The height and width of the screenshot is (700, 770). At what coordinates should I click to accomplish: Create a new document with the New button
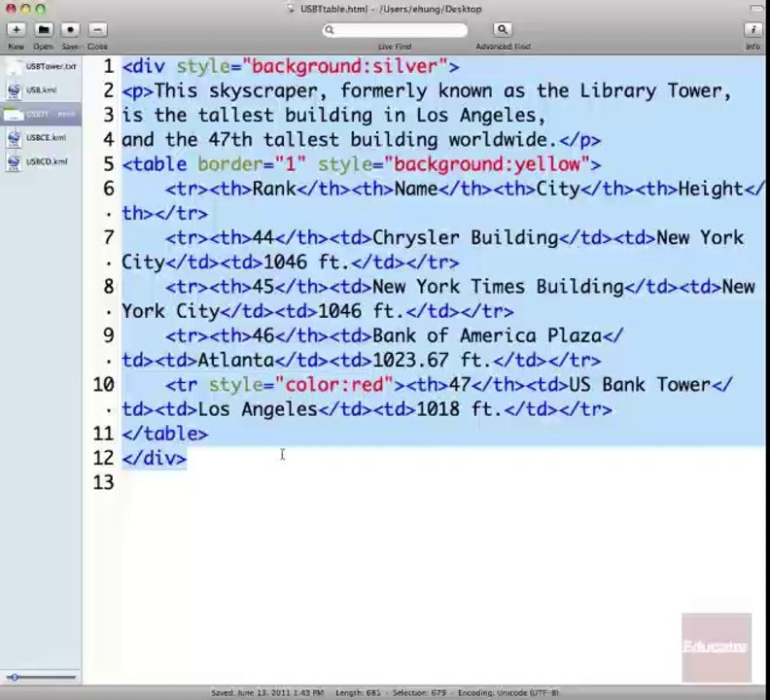point(16,30)
